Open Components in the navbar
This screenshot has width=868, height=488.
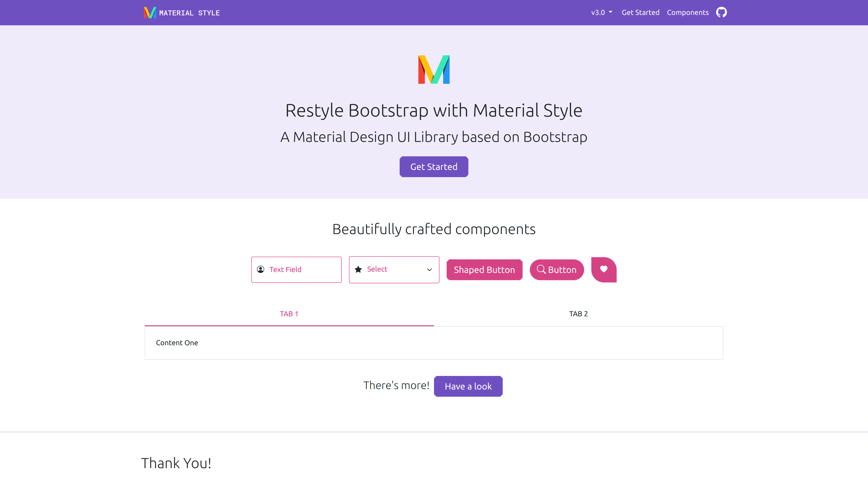tap(688, 12)
